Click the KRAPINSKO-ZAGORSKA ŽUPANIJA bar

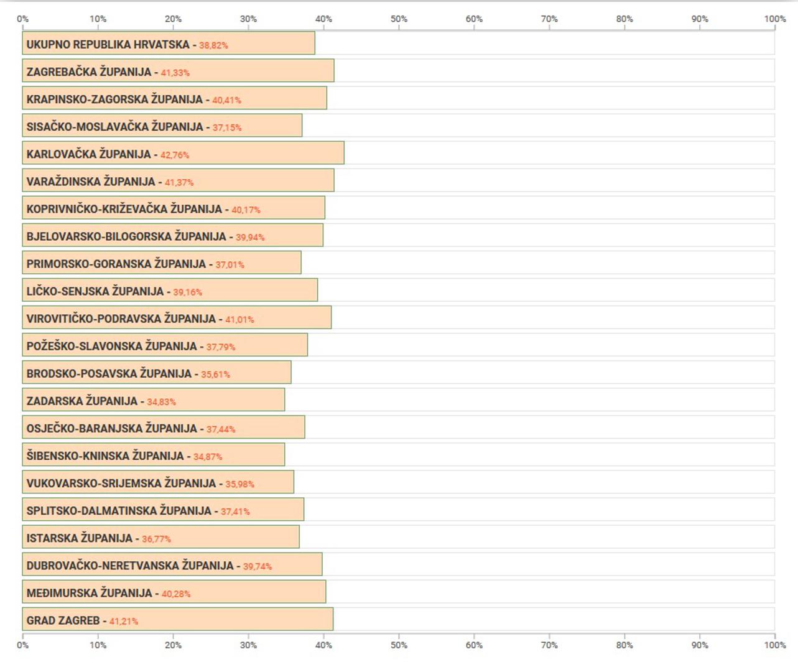tap(174, 98)
